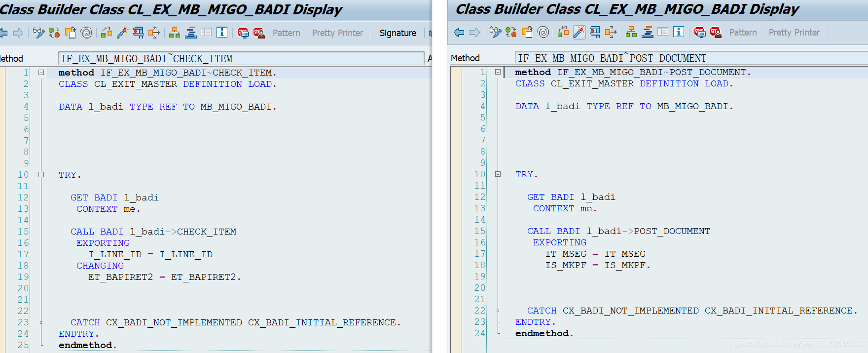The height and width of the screenshot is (353, 868).
Task: Activate with magic wand icon, left window
Action: click(122, 33)
